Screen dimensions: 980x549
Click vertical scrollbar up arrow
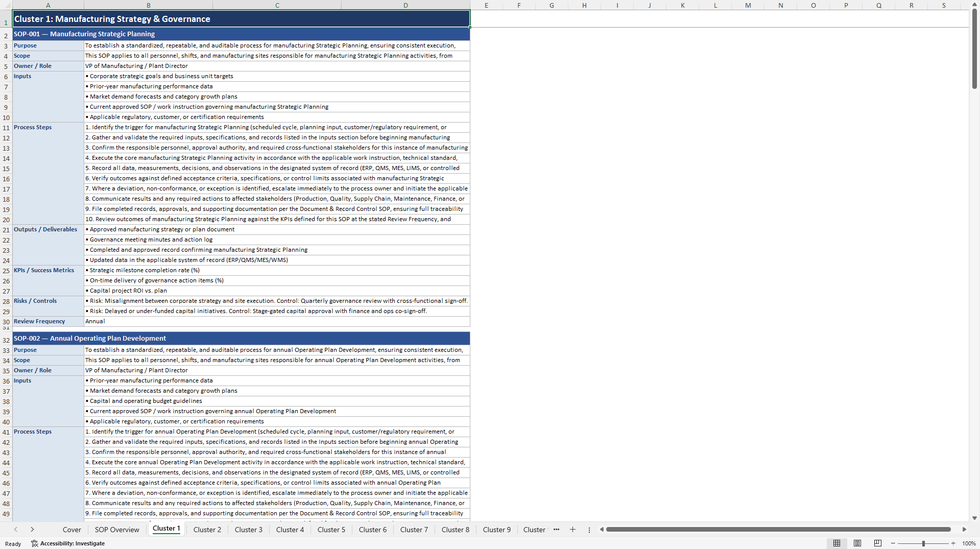974,4
